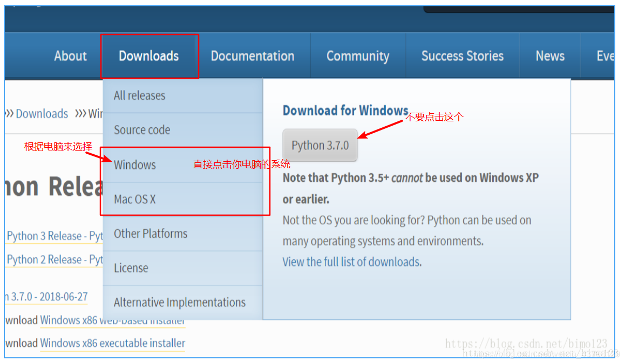Click the Download for Windows heading
This screenshot has height=364, width=625.
tap(345, 111)
